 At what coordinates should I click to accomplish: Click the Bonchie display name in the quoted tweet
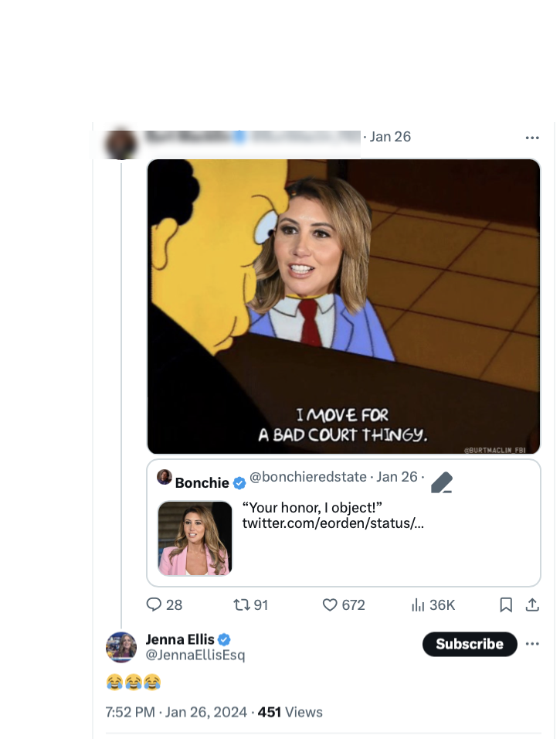[x=202, y=483]
